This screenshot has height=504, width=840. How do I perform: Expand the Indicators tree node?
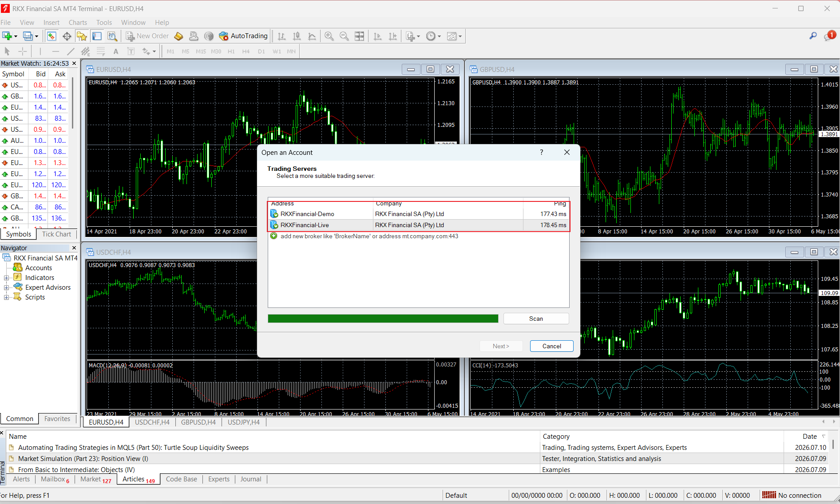click(x=6, y=278)
